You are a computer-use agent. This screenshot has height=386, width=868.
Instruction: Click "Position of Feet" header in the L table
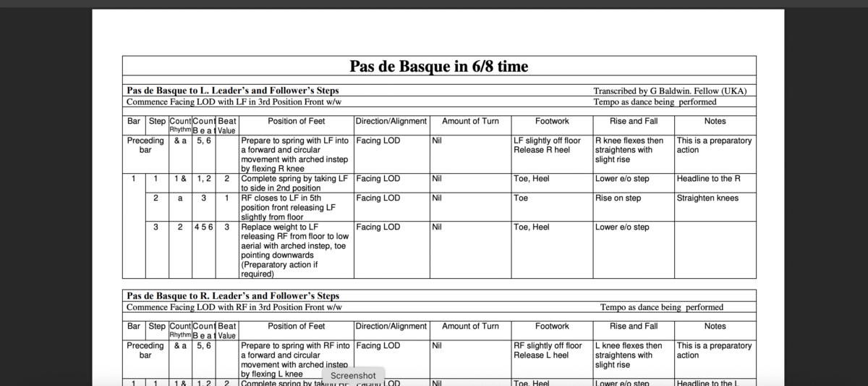pyautogui.click(x=297, y=122)
